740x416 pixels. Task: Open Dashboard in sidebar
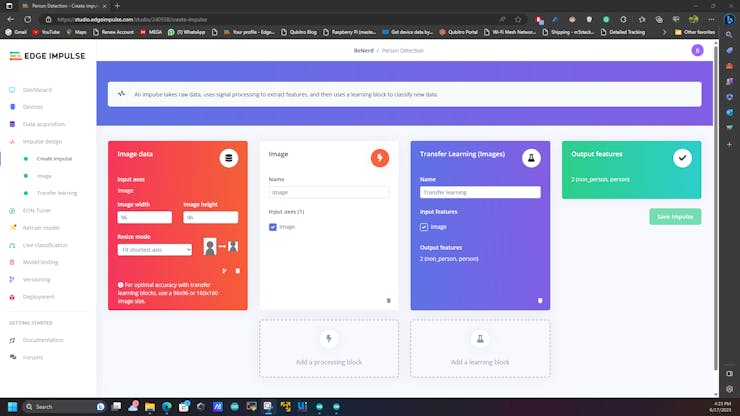click(37, 90)
